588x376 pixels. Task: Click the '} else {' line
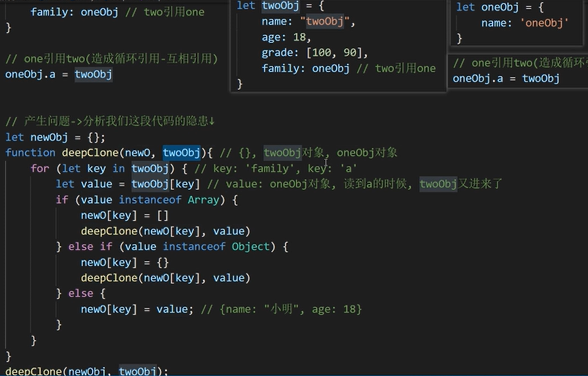81,293
